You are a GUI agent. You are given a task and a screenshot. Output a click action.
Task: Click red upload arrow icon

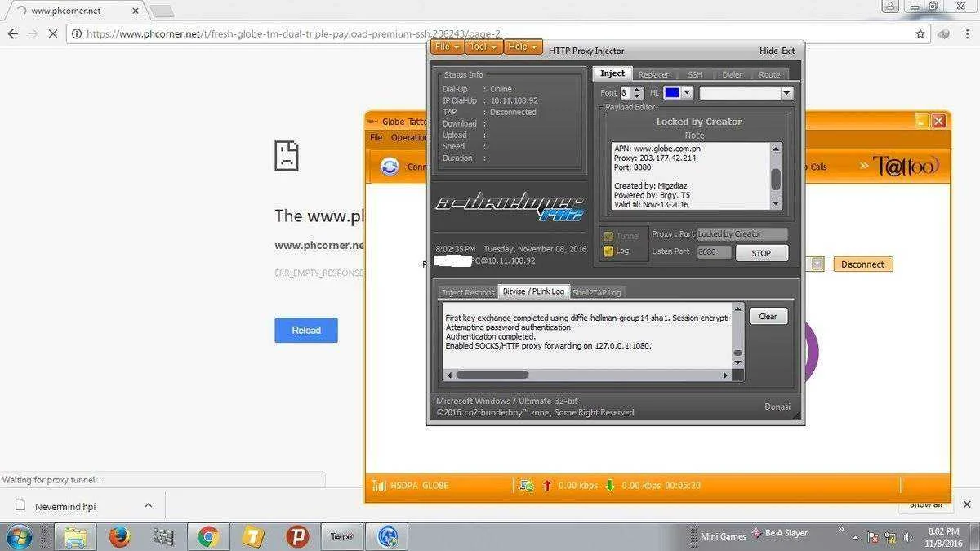tap(547, 486)
